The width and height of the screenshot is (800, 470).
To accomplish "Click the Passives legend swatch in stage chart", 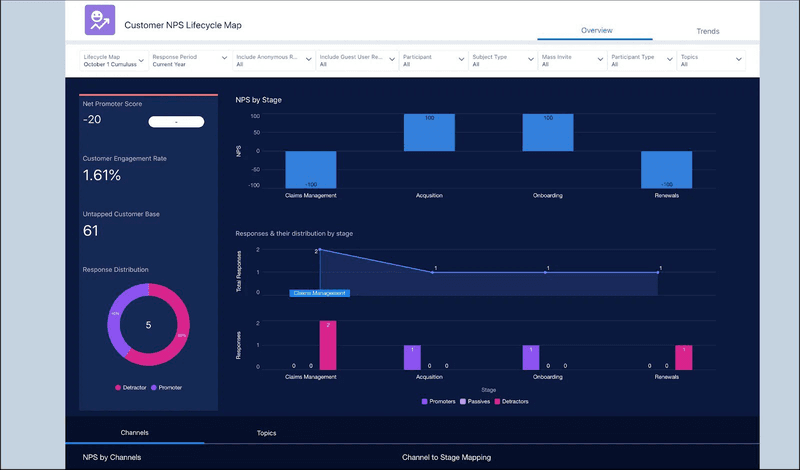I will click(x=463, y=402).
